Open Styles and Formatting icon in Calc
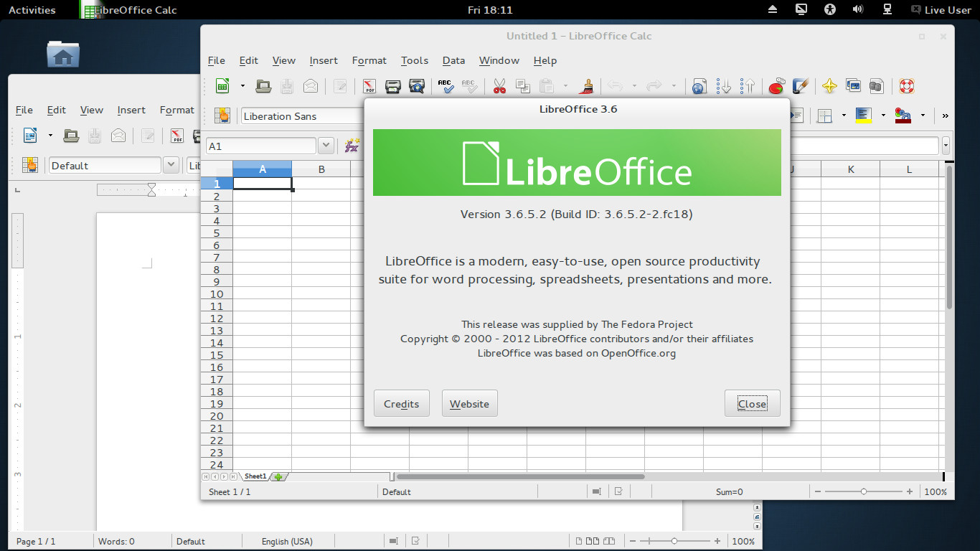Image resolution: width=980 pixels, height=551 pixels. [x=222, y=116]
